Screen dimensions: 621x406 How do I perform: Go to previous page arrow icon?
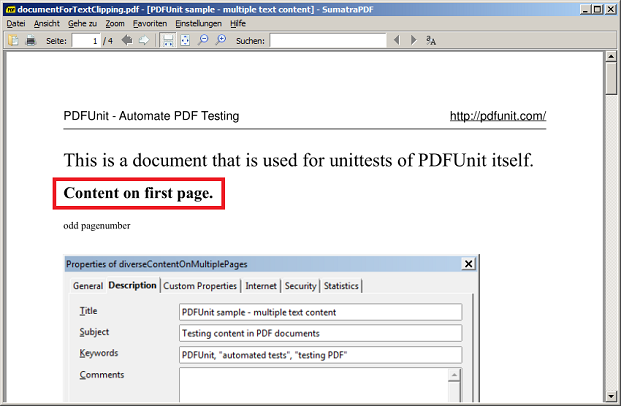pyautogui.click(x=127, y=40)
